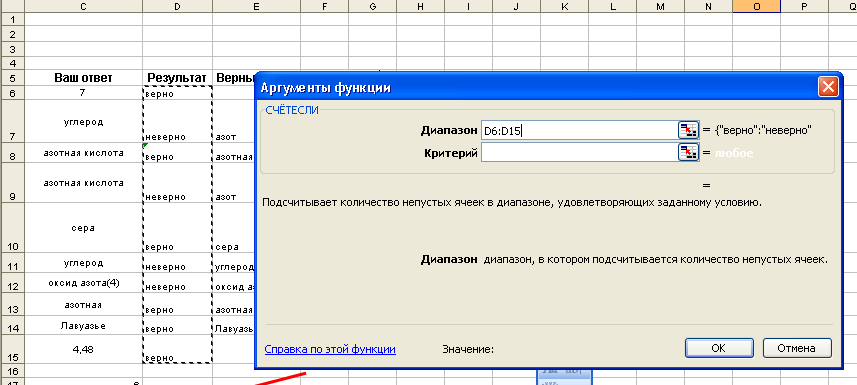The height and width of the screenshot is (385, 857).
Task: Click the Диапазон input field
Action: (x=579, y=130)
